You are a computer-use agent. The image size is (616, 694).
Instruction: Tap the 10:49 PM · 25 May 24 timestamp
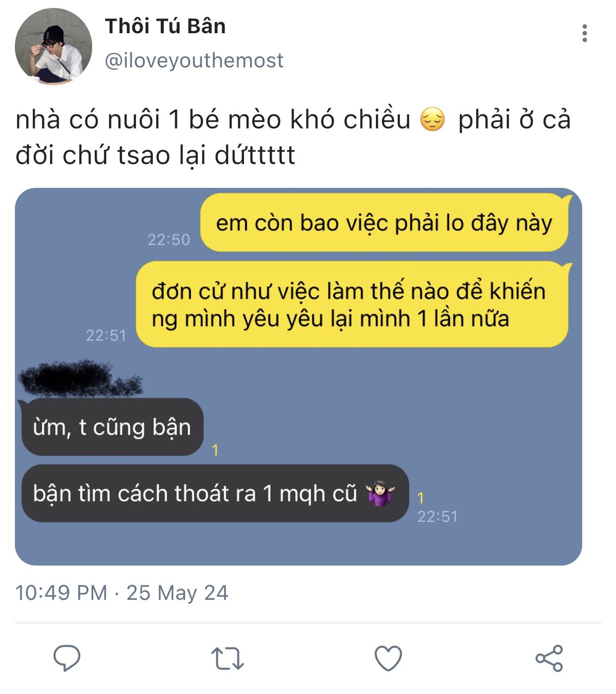point(122,593)
